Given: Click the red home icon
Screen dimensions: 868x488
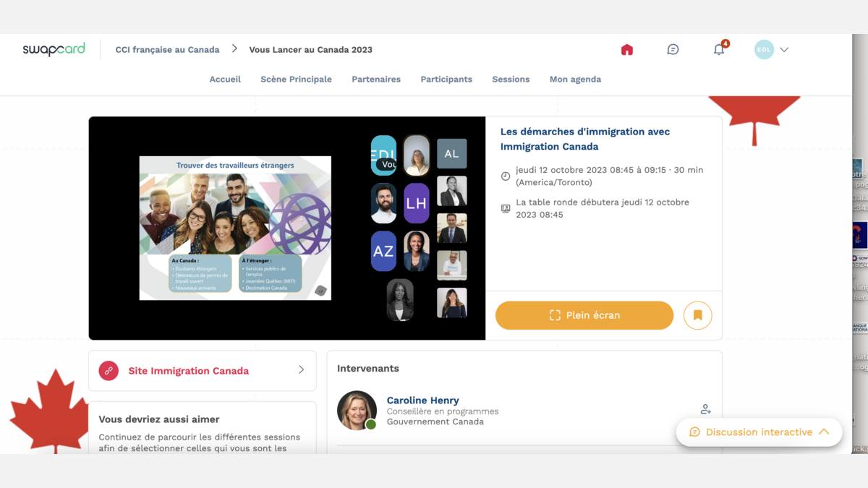Looking at the screenshot, I should click(627, 50).
